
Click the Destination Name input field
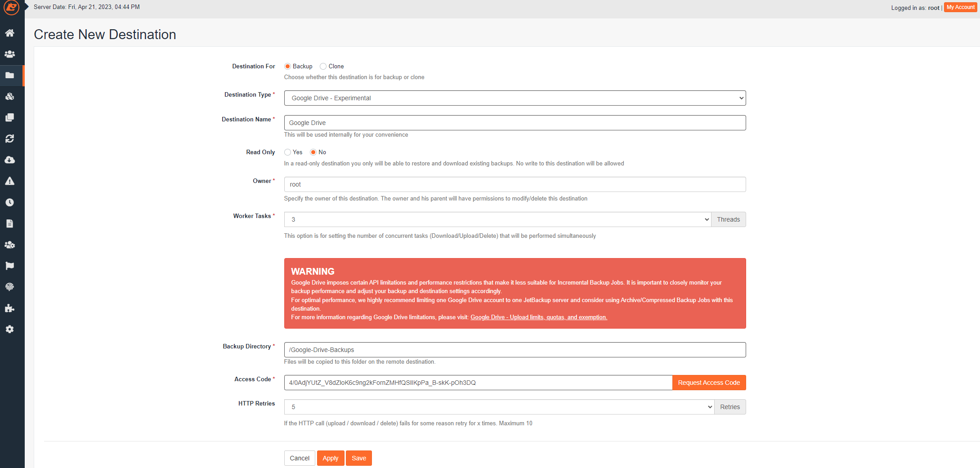(x=515, y=123)
